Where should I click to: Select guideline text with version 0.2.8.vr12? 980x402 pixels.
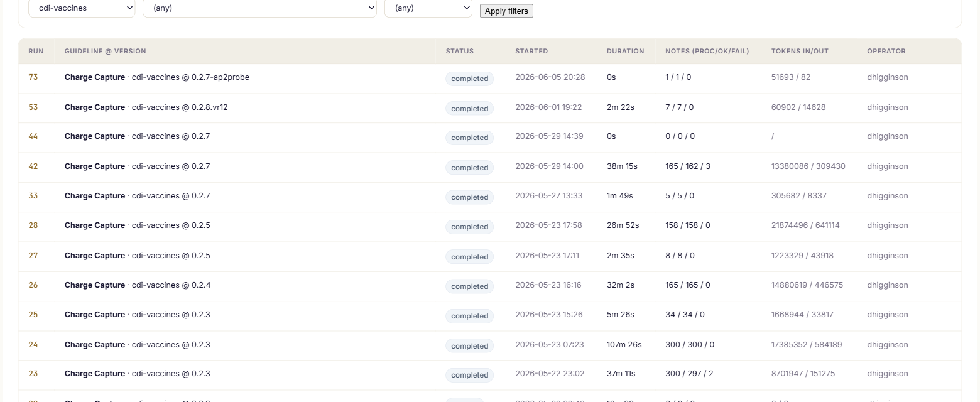pyautogui.click(x=146, y=107)
